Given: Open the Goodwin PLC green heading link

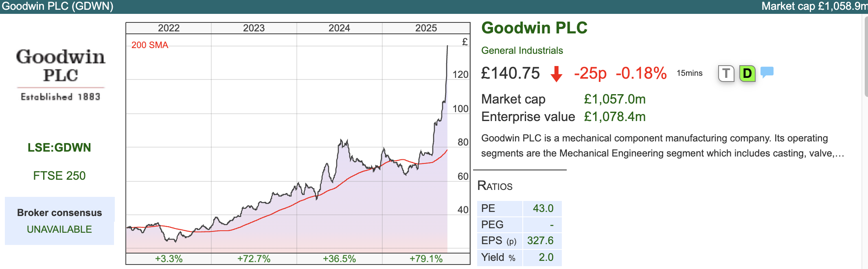Looking at the screenshot, I should (x=534, y=28).
